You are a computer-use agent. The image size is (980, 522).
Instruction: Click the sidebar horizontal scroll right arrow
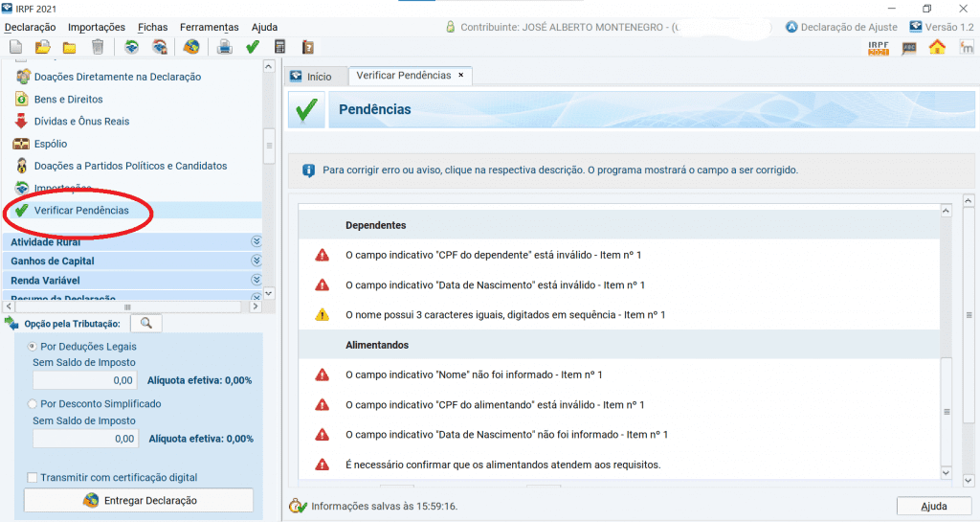coord(255,306)
